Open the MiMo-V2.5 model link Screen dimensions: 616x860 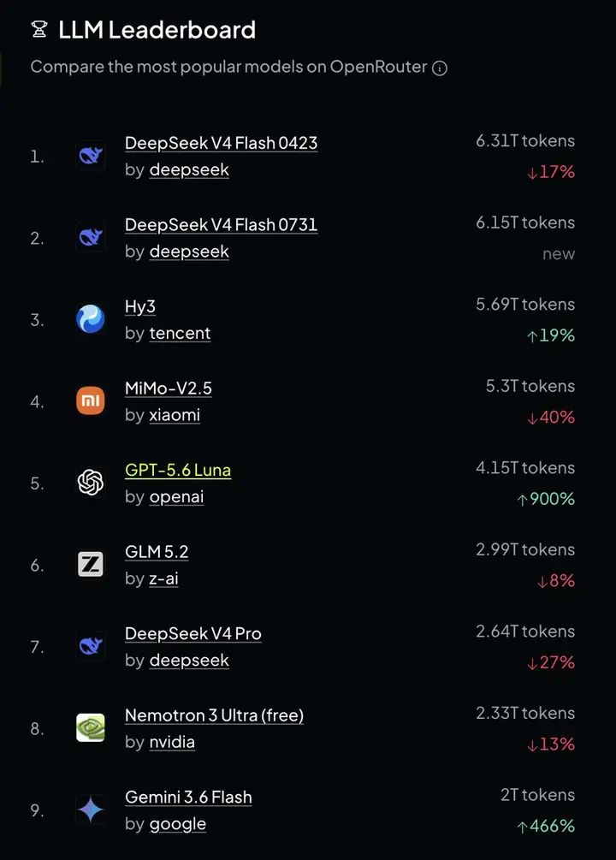click(169, 388)
